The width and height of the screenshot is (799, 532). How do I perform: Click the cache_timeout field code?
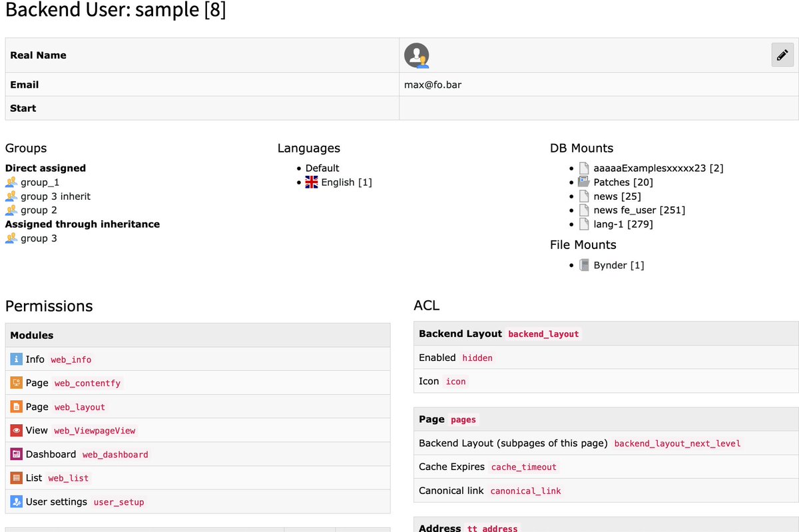[x=524, y=467]
